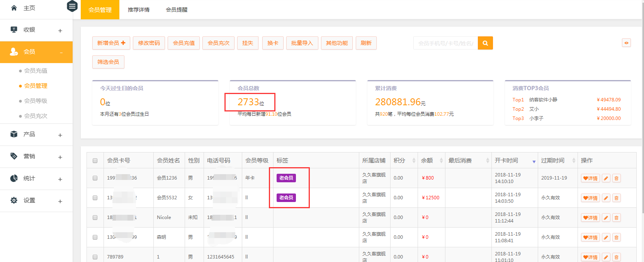Click the 新增会员 button
This screenshot has height=262, width=644.
click(x=111, y=43)
